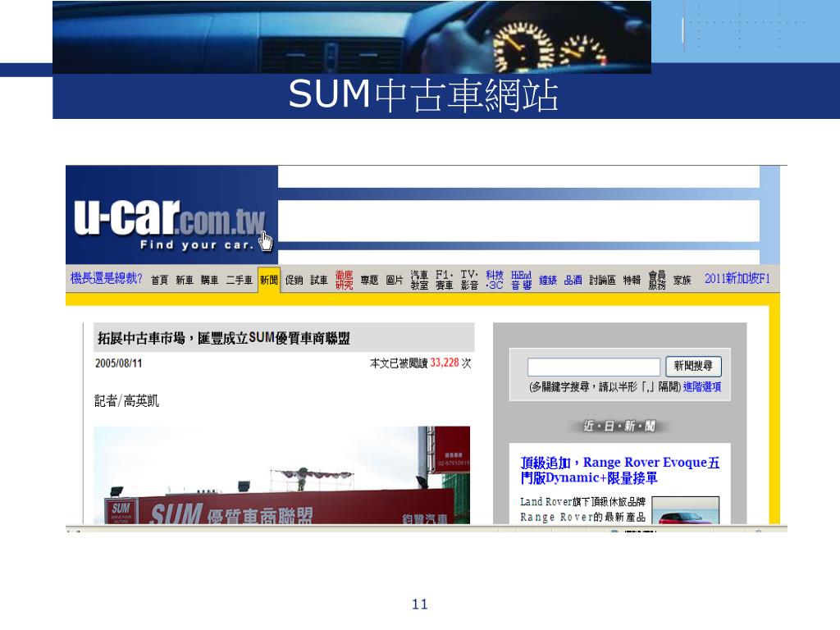Open the 圖片 navigation item

pyautogui.click(x=395, y=281)
